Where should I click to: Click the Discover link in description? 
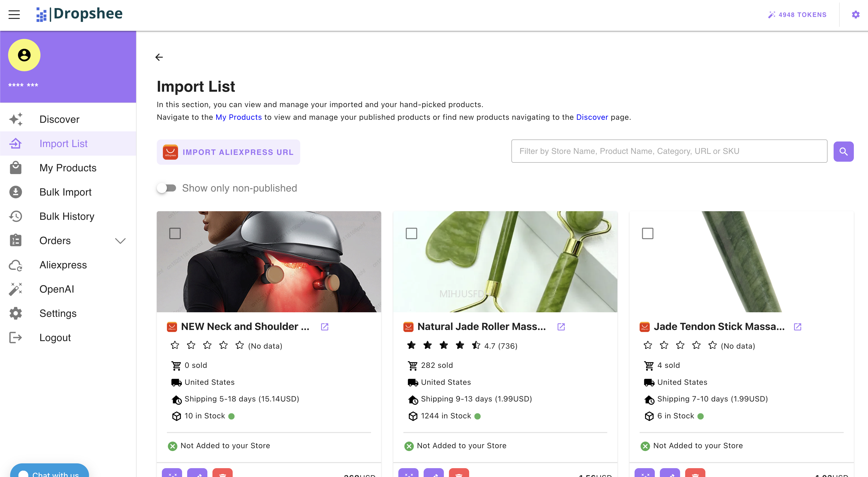tap(592, 117)
